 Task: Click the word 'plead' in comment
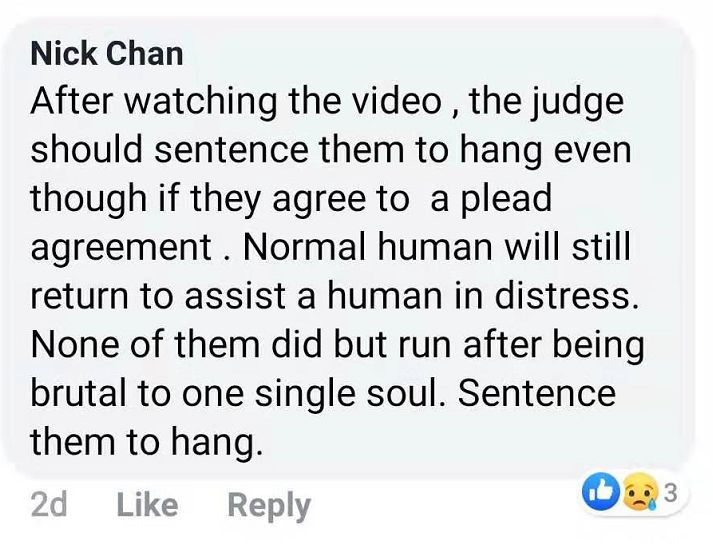pos(507,201)
